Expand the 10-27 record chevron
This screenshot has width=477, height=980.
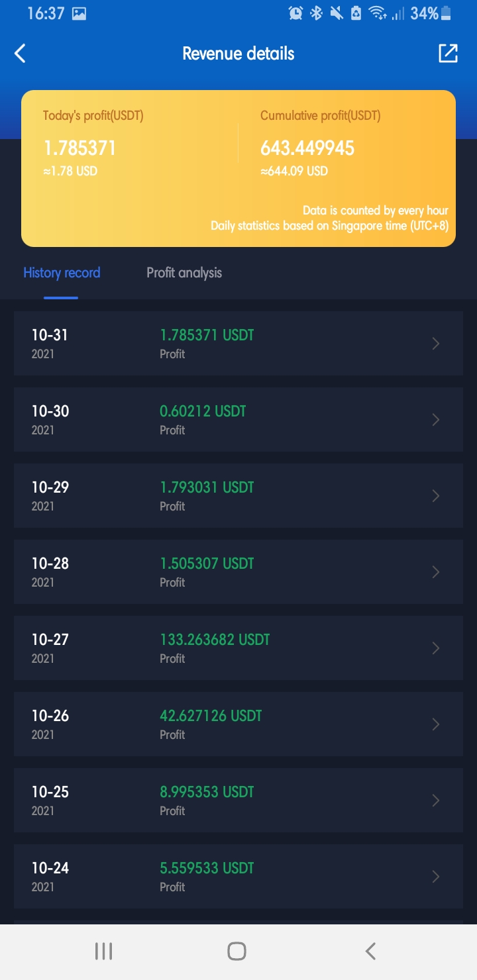click(x=436, y=648)
